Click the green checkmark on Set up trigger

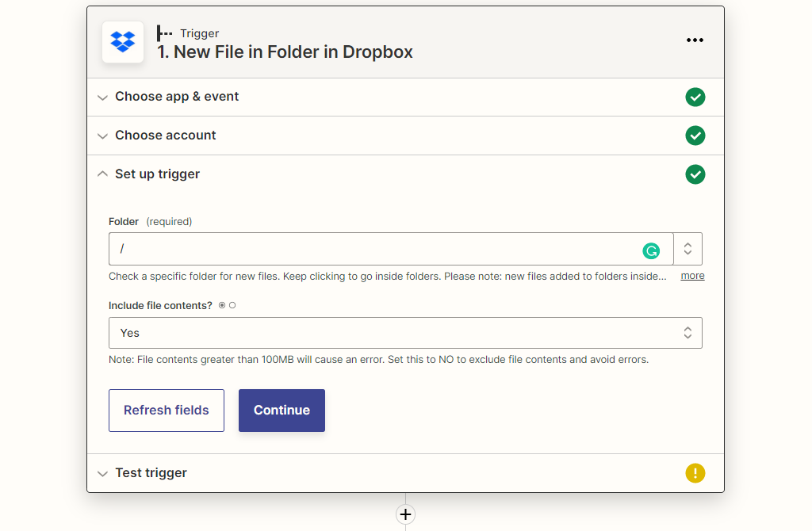point(695,174)
